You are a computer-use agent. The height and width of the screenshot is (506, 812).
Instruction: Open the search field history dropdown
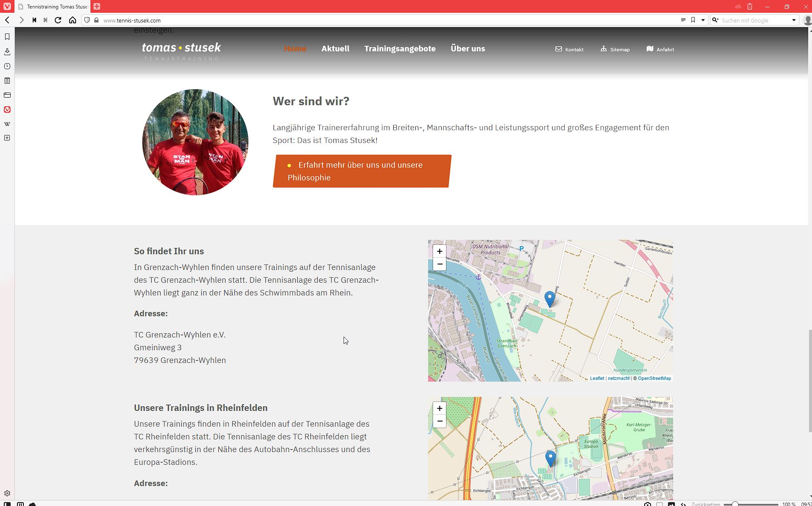tap(793, 20)
